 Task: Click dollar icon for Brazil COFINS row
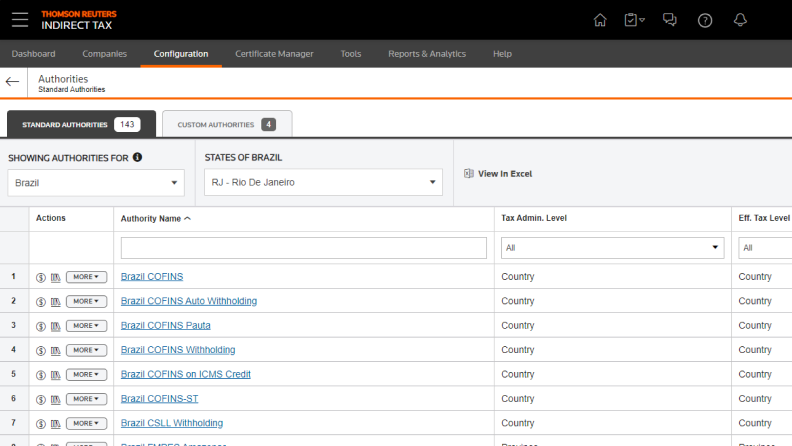tap(41, 277)
